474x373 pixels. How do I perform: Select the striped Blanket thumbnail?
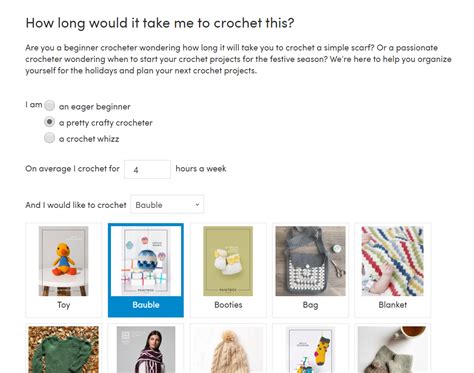(x=393, y=261)
